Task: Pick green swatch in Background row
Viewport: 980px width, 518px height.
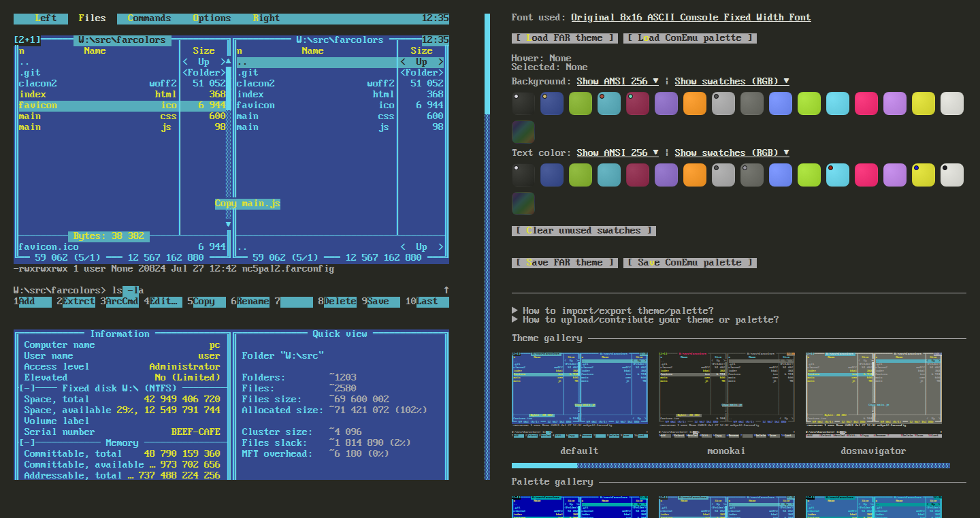Action: [x=581, y=103]
